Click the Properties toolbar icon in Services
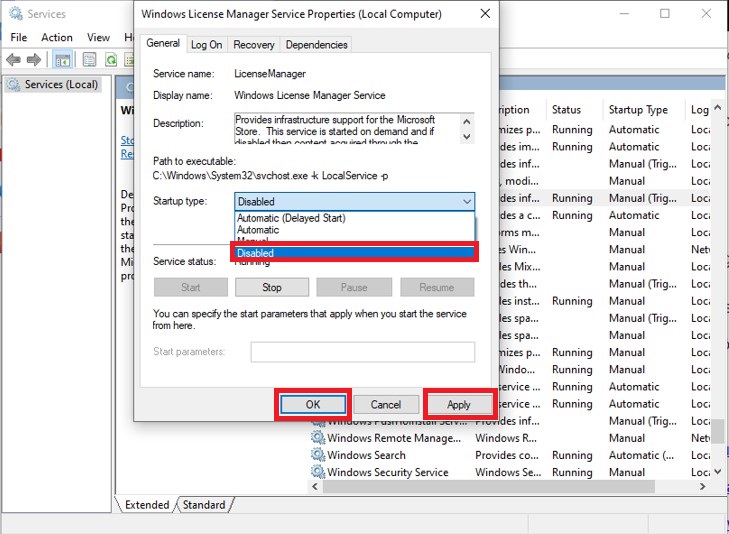The height and width of the screenshot is (534, 729). click(89, 59)
